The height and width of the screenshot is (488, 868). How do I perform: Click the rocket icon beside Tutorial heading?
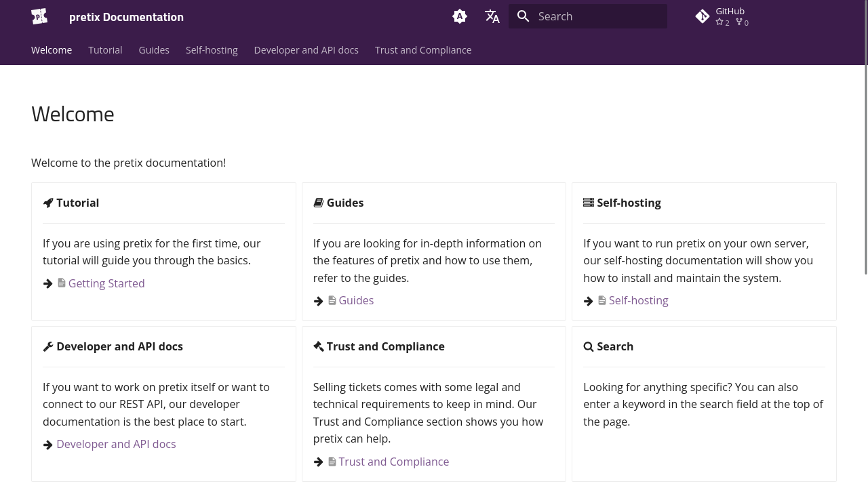(48, 203)
